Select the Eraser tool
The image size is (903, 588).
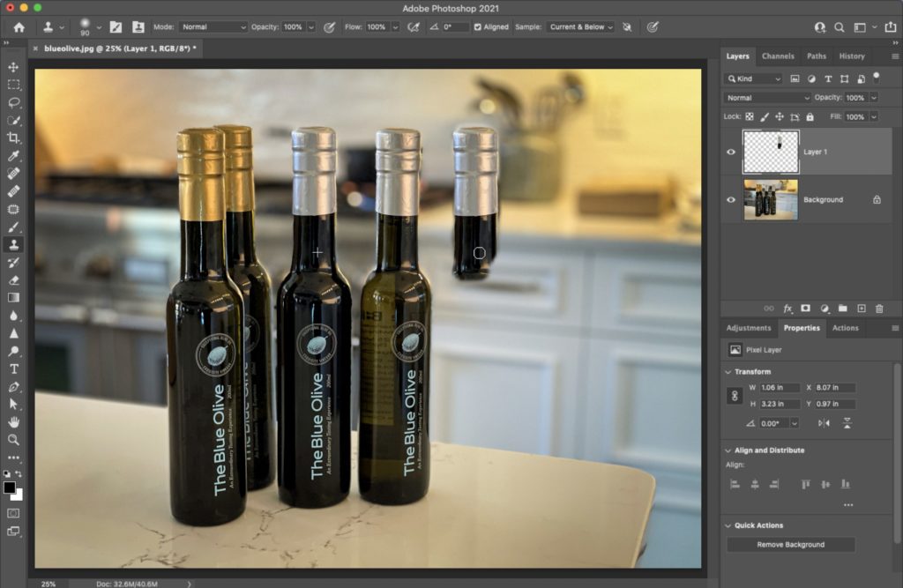tap(13, 280)
